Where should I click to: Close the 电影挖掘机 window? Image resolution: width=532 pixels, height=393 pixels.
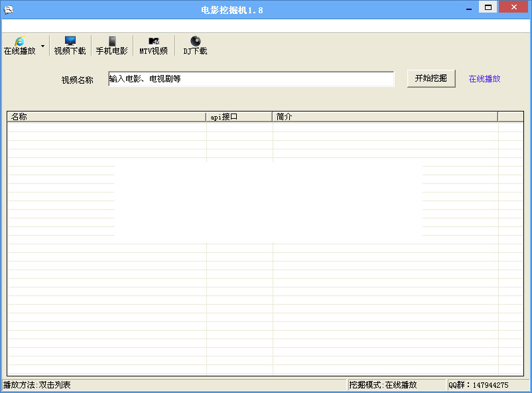click(513, 7)
